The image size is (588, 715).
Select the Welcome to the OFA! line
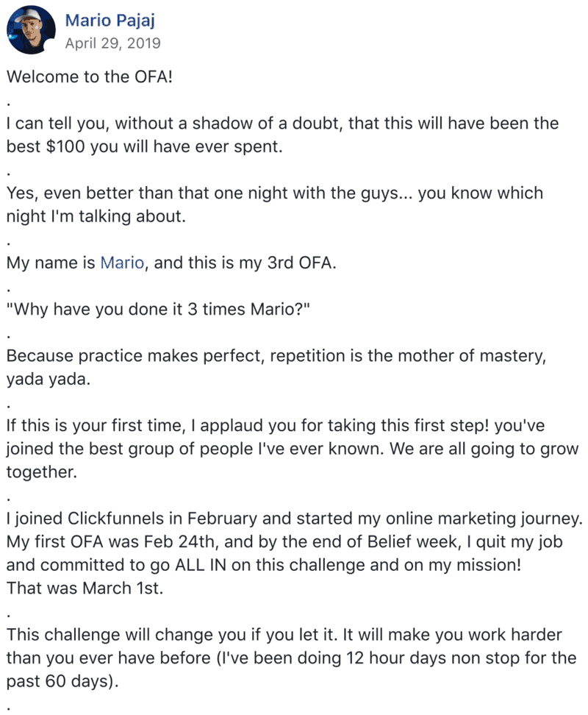pos(90,77)
